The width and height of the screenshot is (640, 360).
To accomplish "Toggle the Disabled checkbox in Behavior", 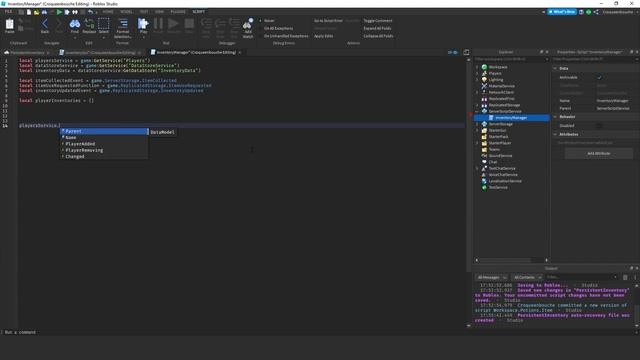I will click(x=599, y=126).
